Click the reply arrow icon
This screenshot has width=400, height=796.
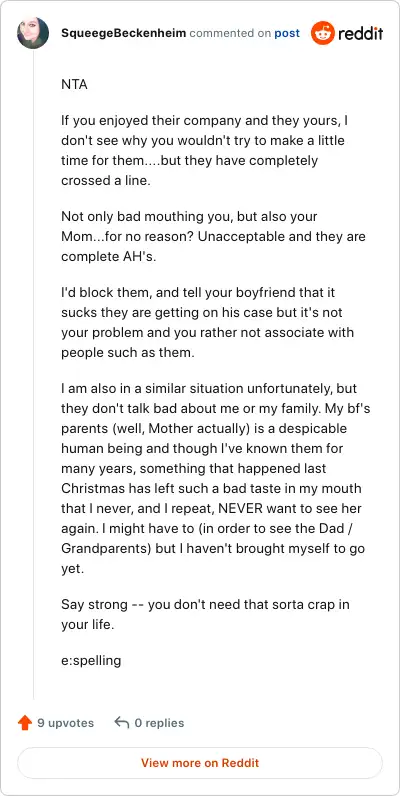pyautogui.click(x=122, y=722)
